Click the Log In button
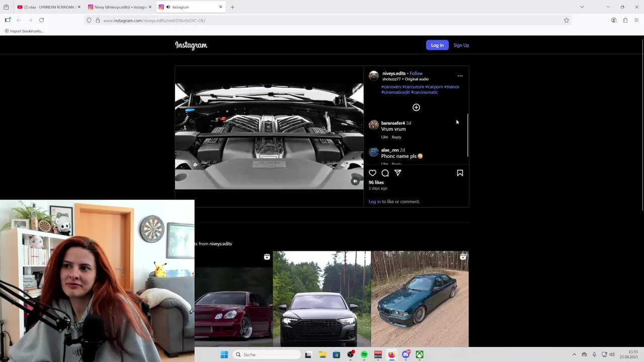644x362 pixels. pos(437,45)
